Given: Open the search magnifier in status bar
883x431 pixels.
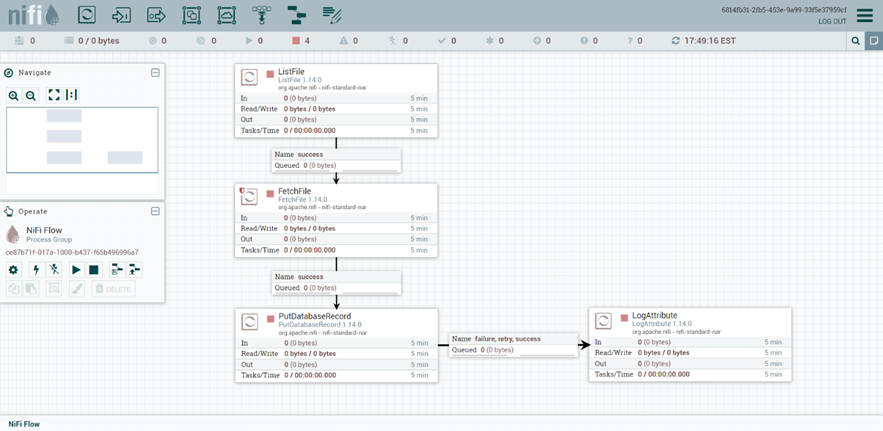Looking at the screenshot, I should coord(856,41).
